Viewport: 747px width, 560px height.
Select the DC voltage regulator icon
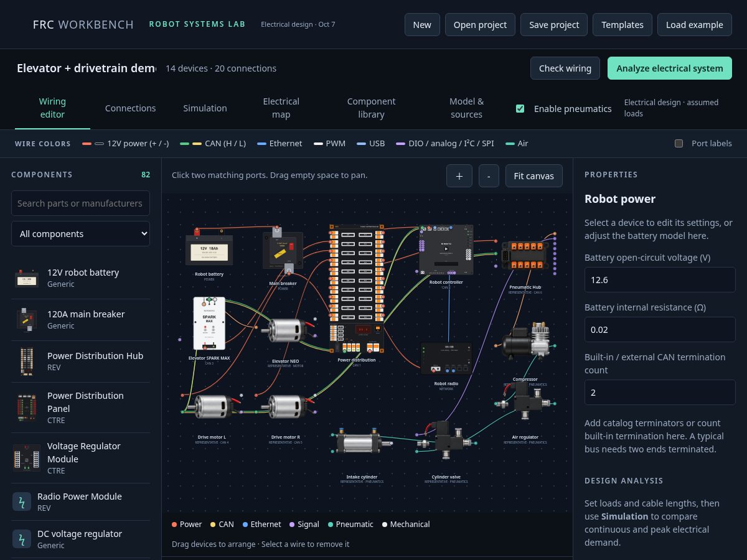point(22,539)
